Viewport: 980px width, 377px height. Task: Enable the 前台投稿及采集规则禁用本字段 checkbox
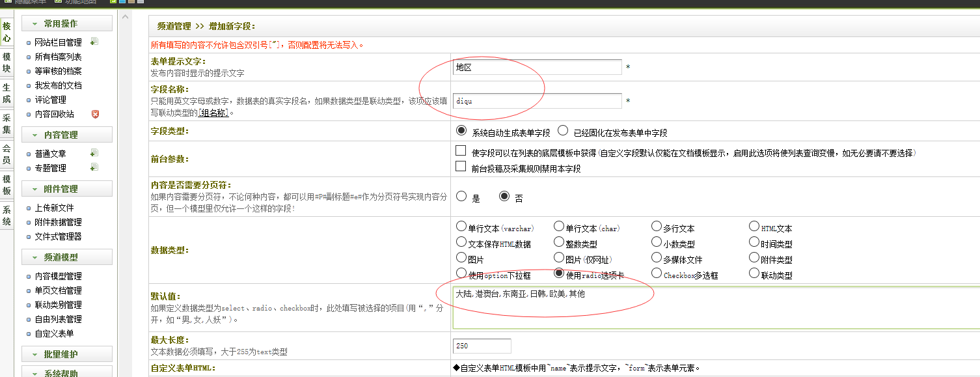[x=461, y=167]
